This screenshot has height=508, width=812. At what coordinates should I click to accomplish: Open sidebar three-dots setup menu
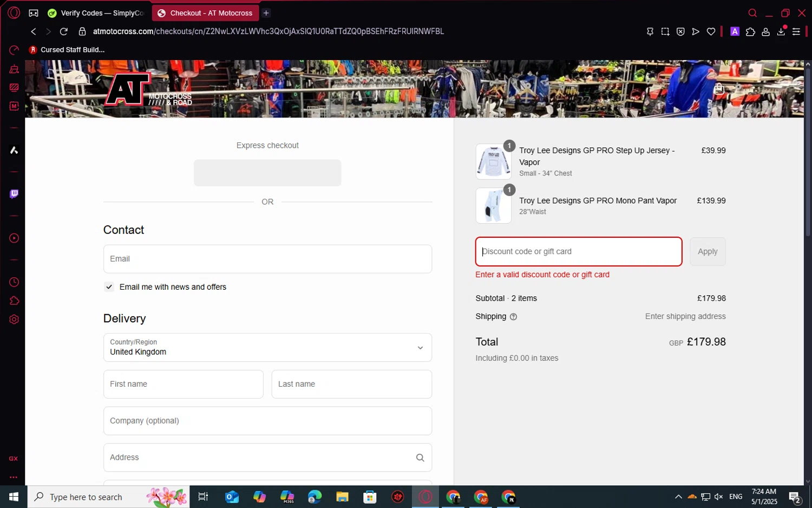click(14, 478)
